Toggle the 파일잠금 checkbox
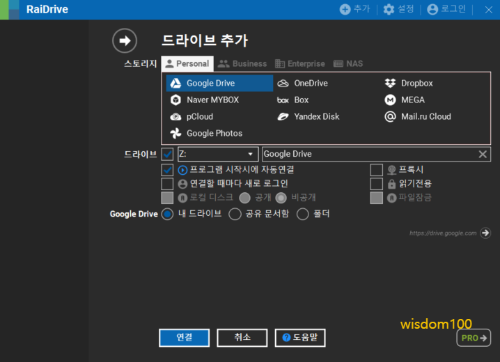The image size is (500, 362). tap(376, 198)
